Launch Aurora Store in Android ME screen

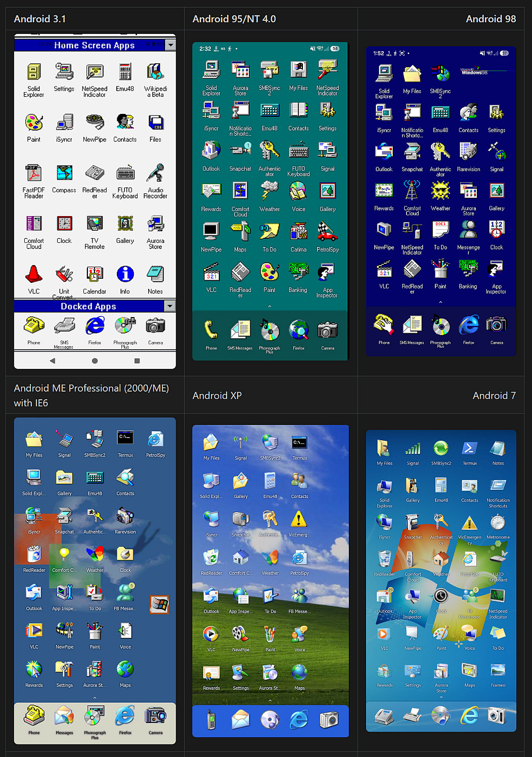click(x=95, y=669)
